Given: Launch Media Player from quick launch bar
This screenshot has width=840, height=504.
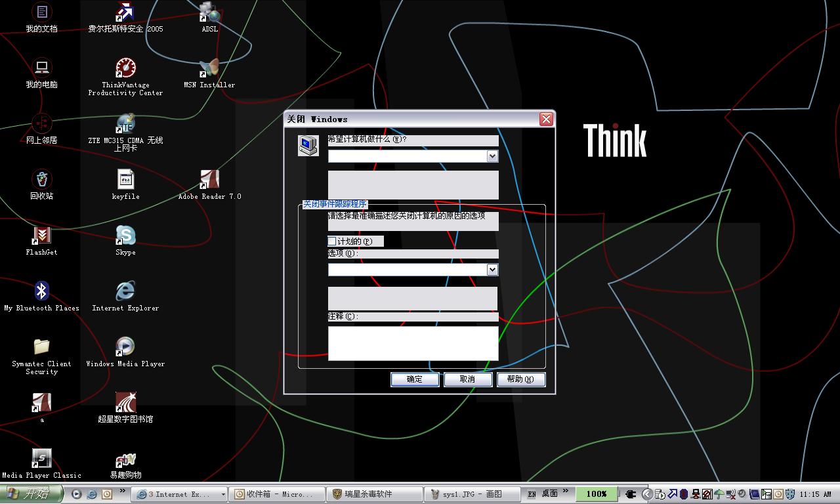Looking at the screenshot, I should coord(77,494).
